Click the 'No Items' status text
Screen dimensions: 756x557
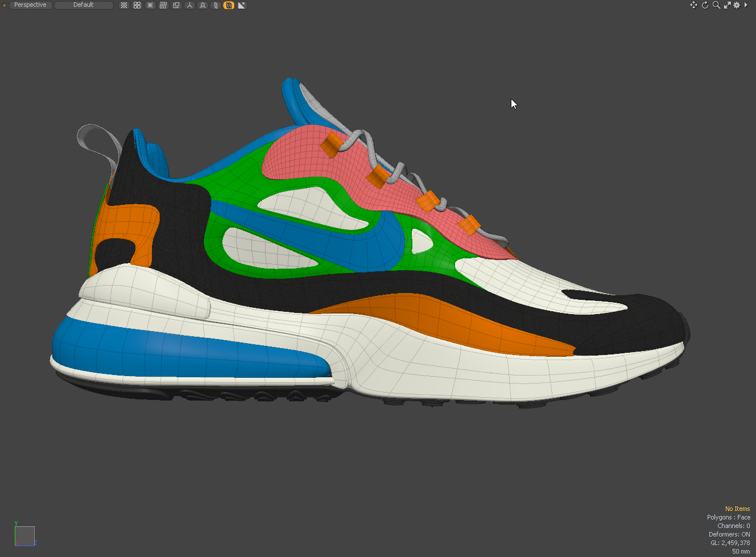click(737, 509)
